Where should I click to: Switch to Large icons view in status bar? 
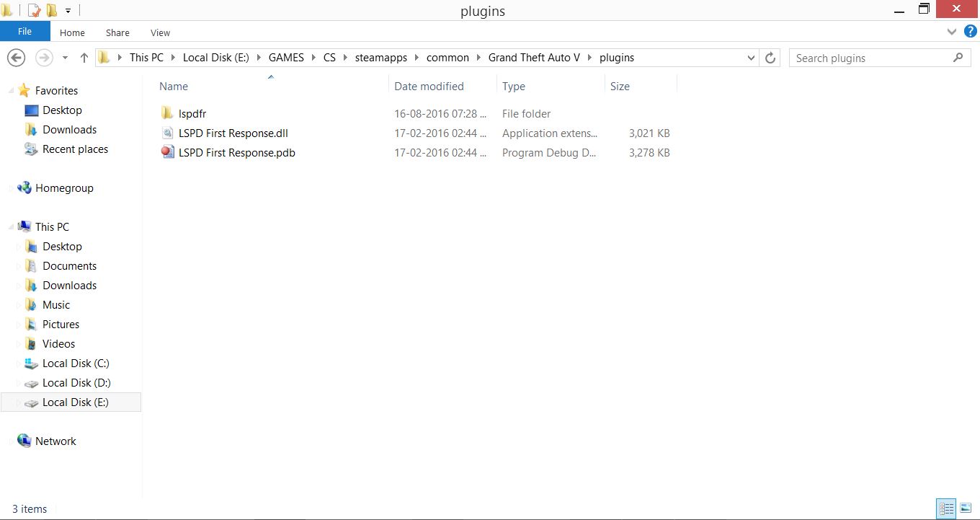tap(966, 508)
